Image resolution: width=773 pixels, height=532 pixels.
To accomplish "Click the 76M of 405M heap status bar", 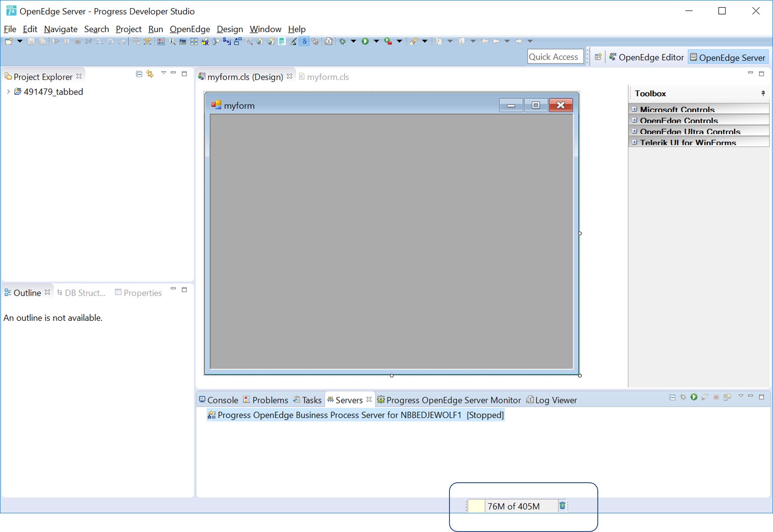I will click(513, 506).
